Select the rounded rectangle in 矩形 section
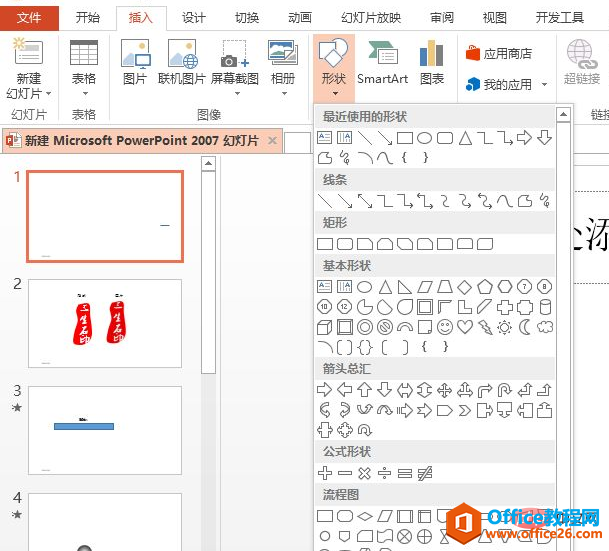Image resolution: width=609 pixels, height=551 pixels. pyautogui.click(x=345, y=244)
